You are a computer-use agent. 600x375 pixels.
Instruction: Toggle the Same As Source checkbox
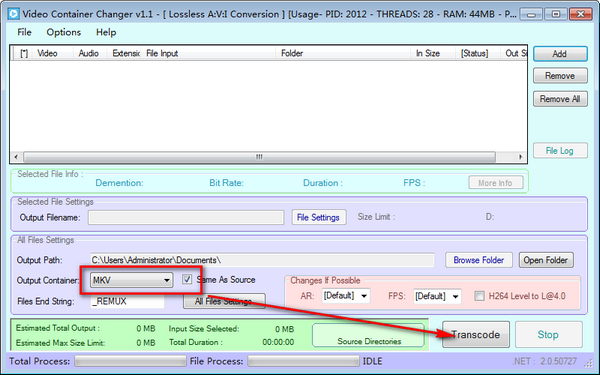point(187,279)
